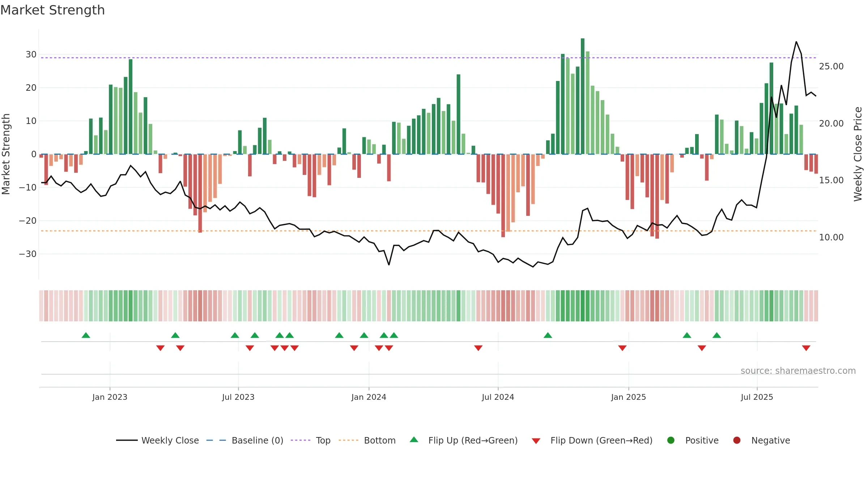
Task: Click the tallest green bar above 30
Action: tap(583, 96)
